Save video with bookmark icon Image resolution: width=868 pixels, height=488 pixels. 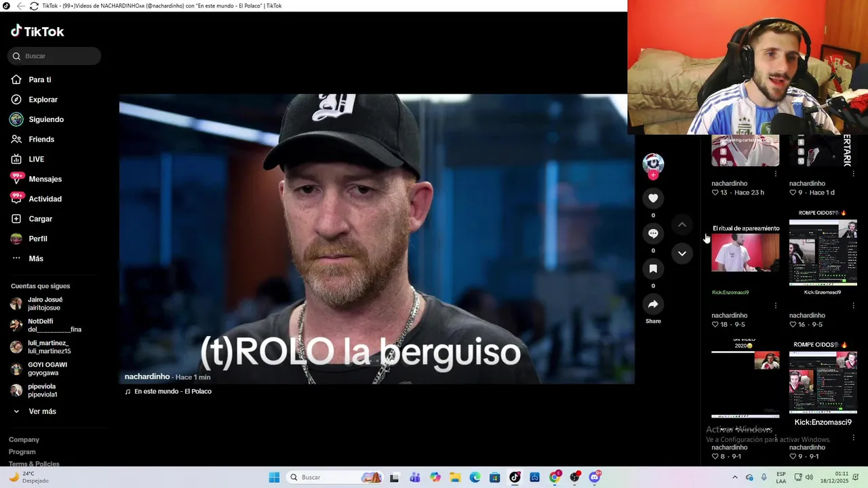pos(653,268)
